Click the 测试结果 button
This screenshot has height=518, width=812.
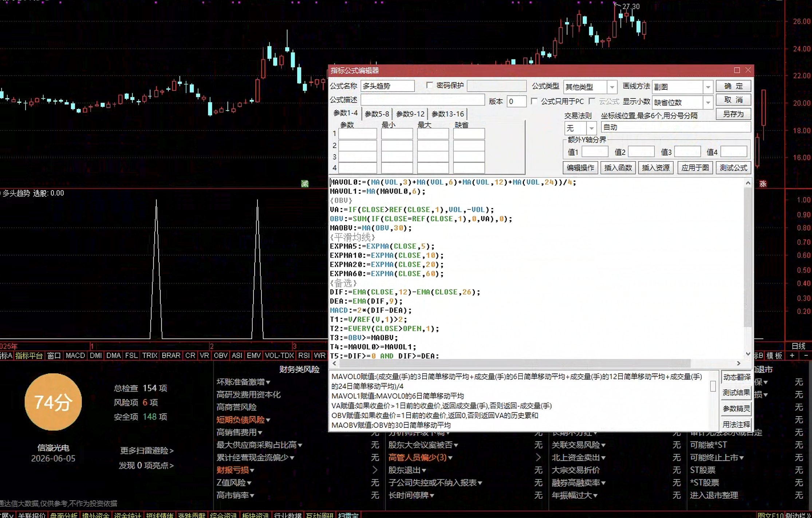click(x=736, y=393)
